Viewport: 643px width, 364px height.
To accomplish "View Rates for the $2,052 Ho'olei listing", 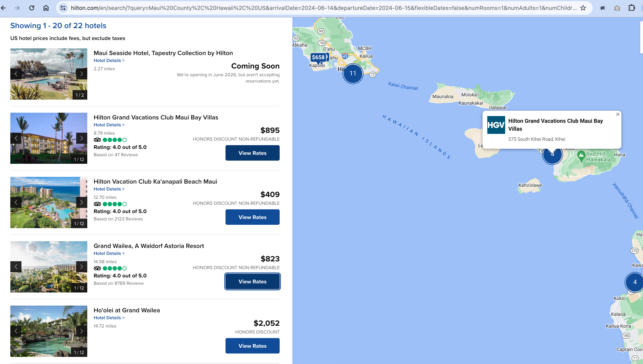I will pos(252,346).
